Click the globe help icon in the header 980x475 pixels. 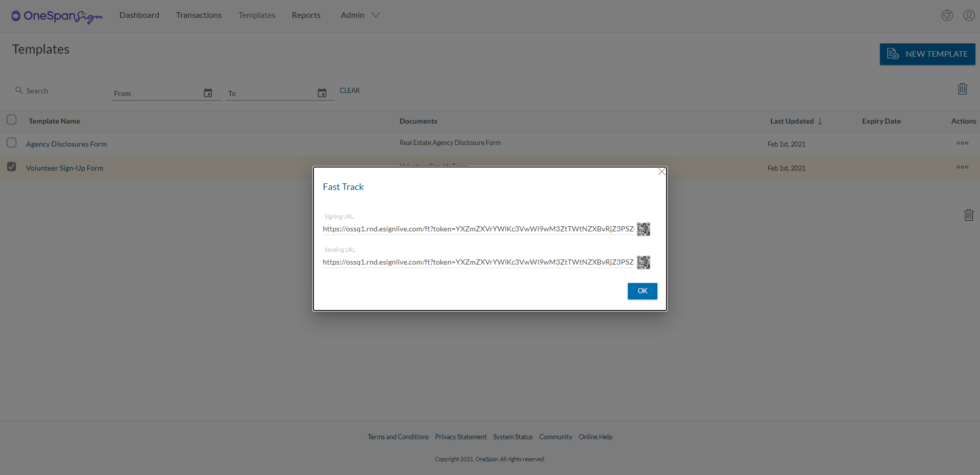pos(947,15)
